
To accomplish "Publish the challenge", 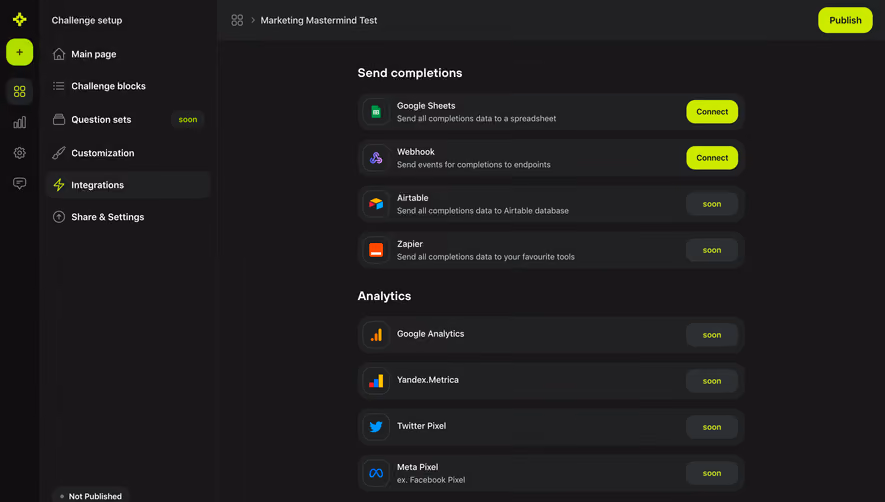I will tap(845, 20).
